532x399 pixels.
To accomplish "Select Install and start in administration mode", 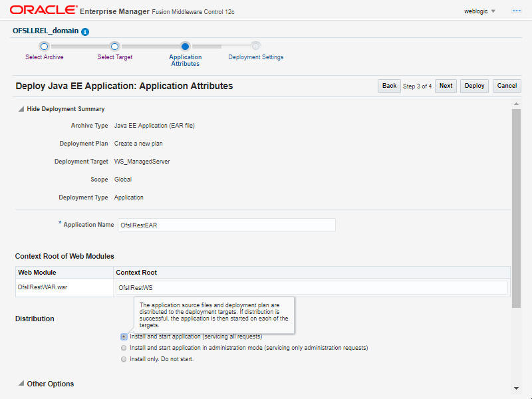I will click(124, 348).
